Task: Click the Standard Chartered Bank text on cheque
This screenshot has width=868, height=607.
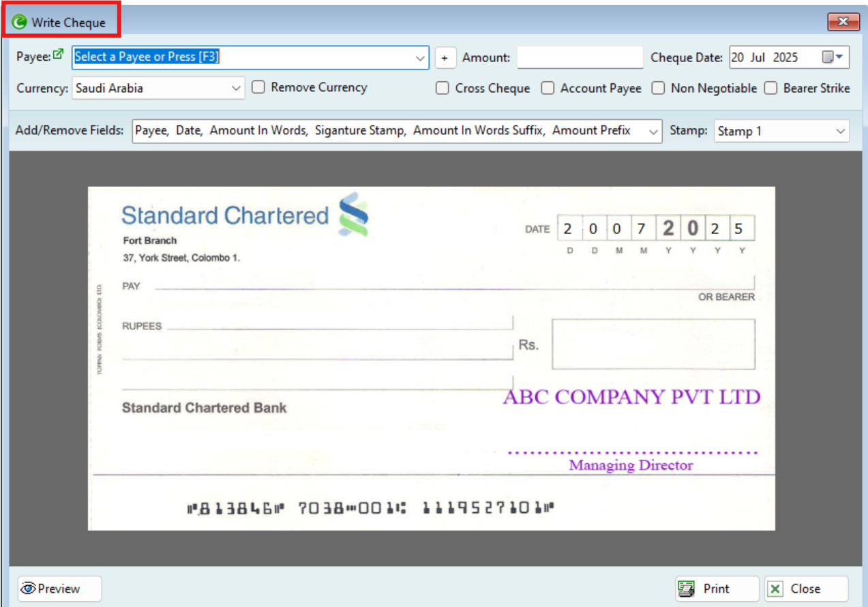Action: 205,408
